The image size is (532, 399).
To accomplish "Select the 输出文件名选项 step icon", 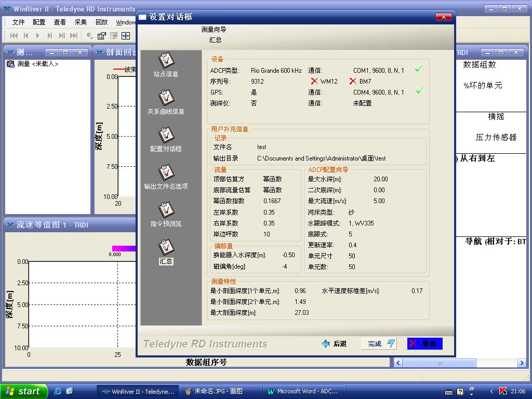I will (166, 174).
